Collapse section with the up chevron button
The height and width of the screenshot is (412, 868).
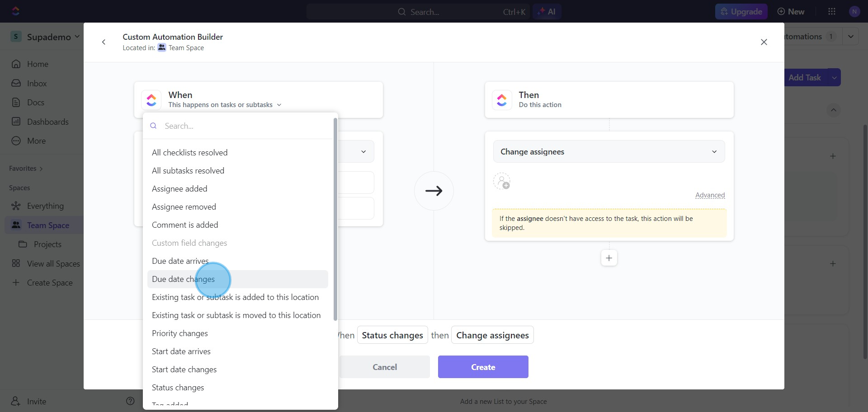[834, 110]
